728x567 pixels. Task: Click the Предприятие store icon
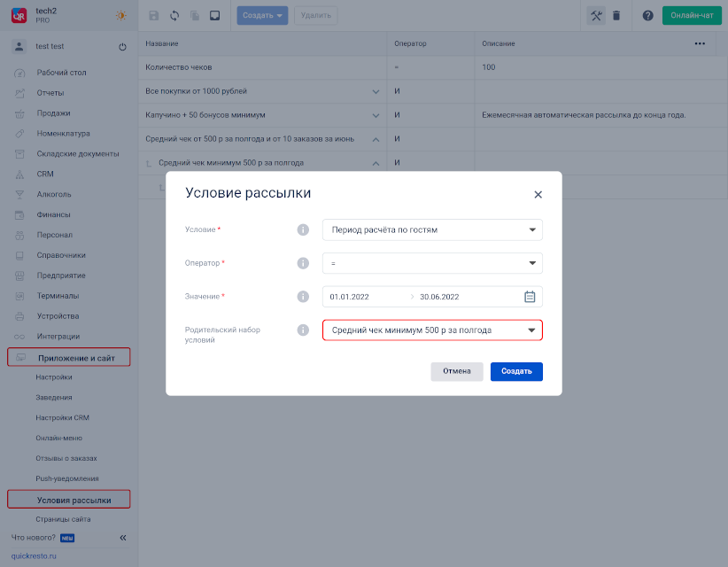coord(19,276)
